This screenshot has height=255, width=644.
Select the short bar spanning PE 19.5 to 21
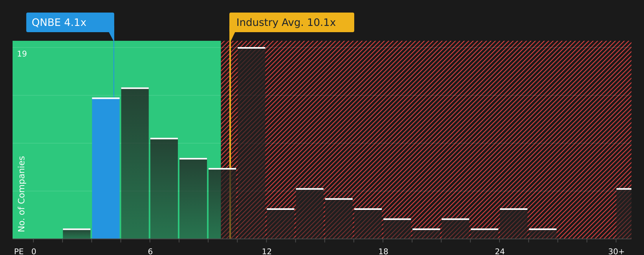[426, 233]
